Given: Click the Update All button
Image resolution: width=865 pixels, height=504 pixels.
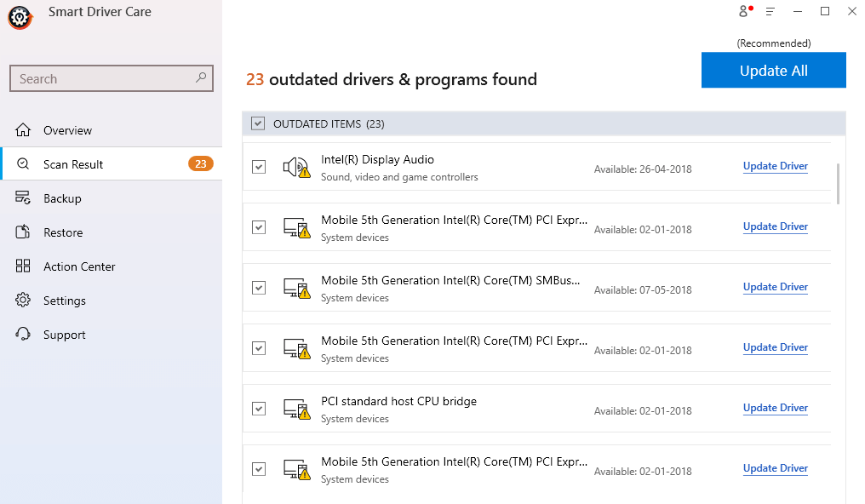Looking at the screenshot, I should (x=773, y=70).
